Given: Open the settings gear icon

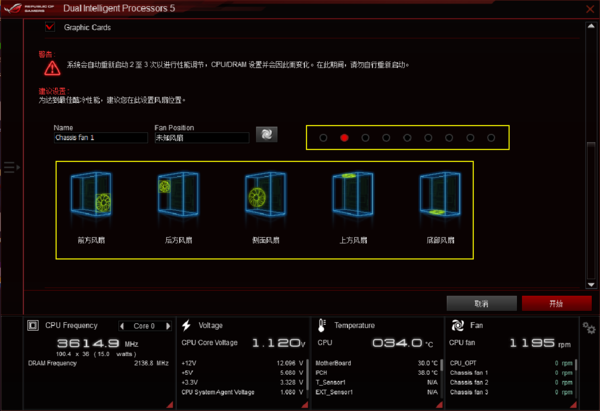Looking at the screenshot, I should [x=589, y=328].
